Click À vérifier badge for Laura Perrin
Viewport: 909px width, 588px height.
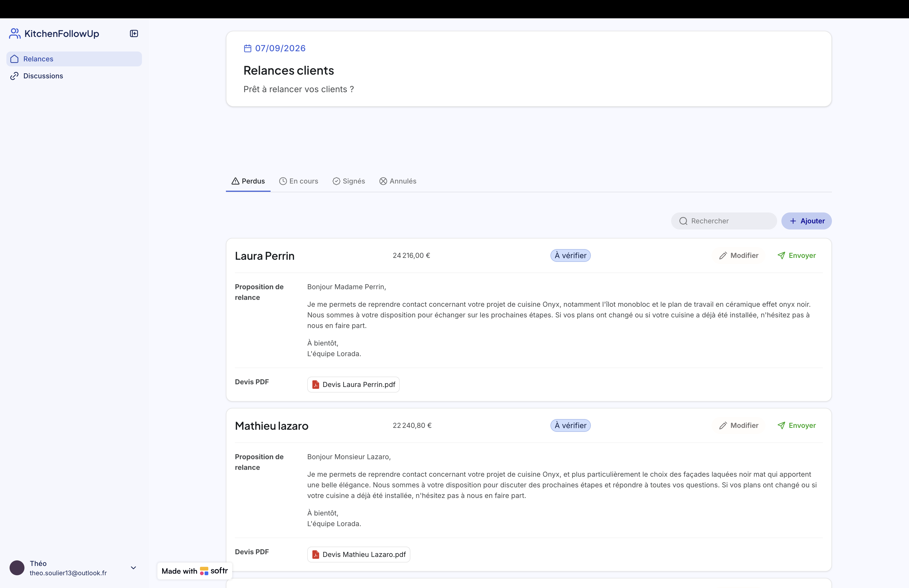point(570,256)
